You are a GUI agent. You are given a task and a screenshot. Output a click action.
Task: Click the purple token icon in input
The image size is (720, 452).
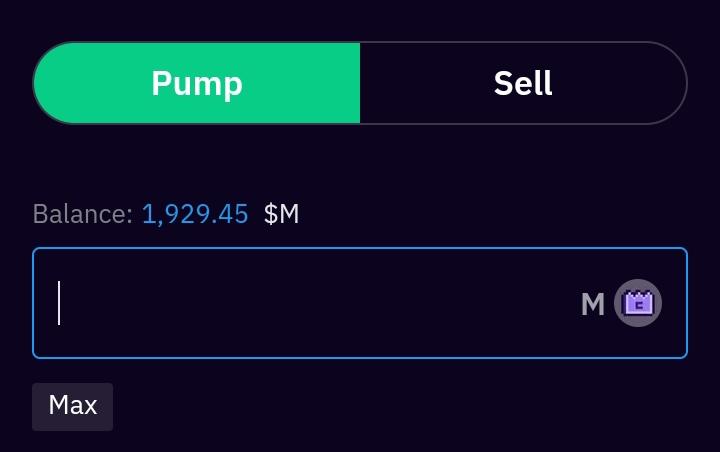tap(638, 303)
